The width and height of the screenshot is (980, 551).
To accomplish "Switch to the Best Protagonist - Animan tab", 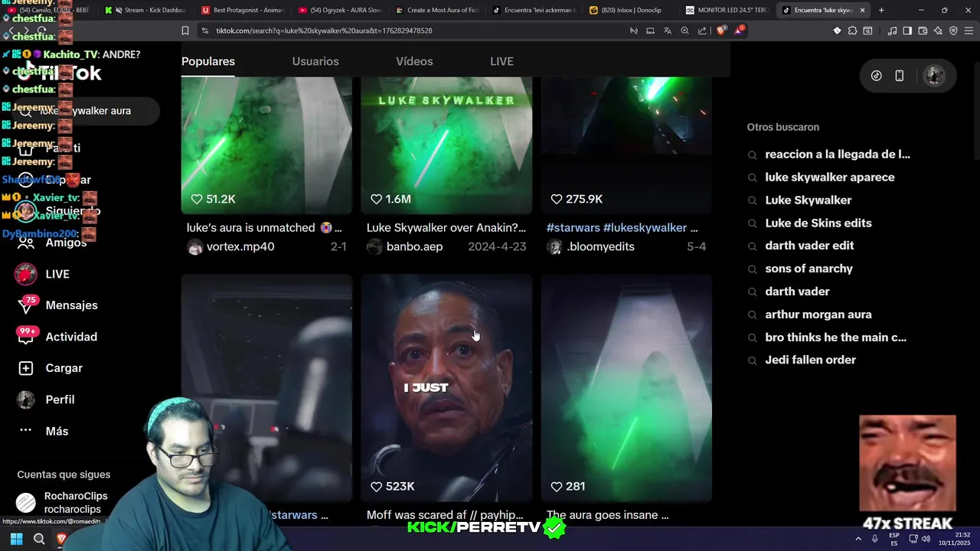I will [x=242, y=10].
